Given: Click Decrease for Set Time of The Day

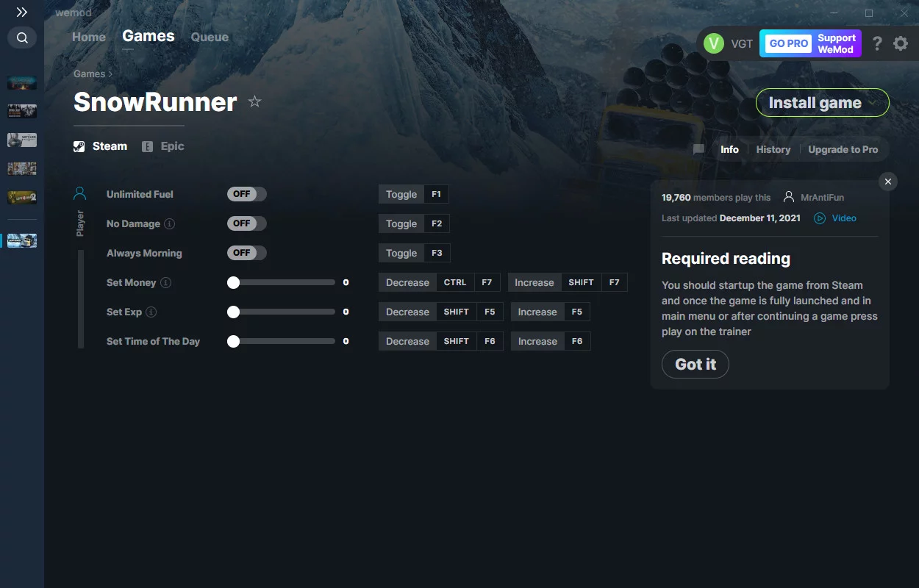Looking at the screenshot, I should [x=407, y=341].
